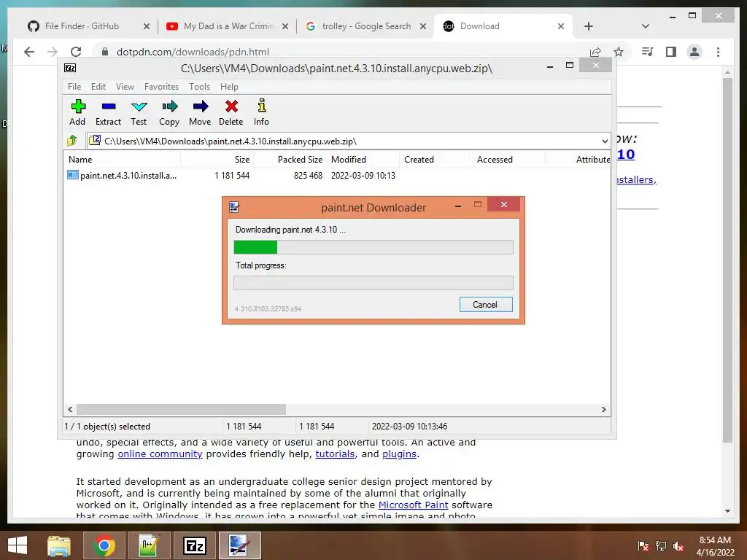Screen dimensions: 747x560
Task: Open the Help menu in 7-Zip
Action: pyautogui.click(x=229, y=87)
